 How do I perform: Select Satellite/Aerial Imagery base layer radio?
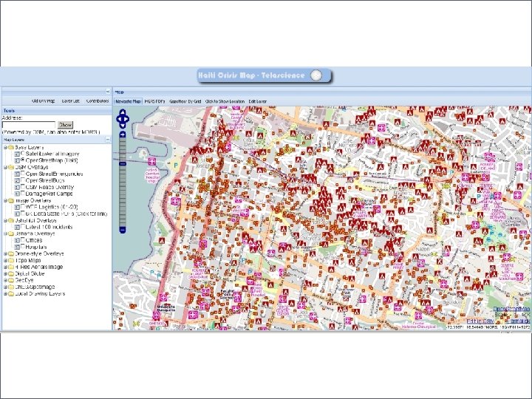pos(23,153)
